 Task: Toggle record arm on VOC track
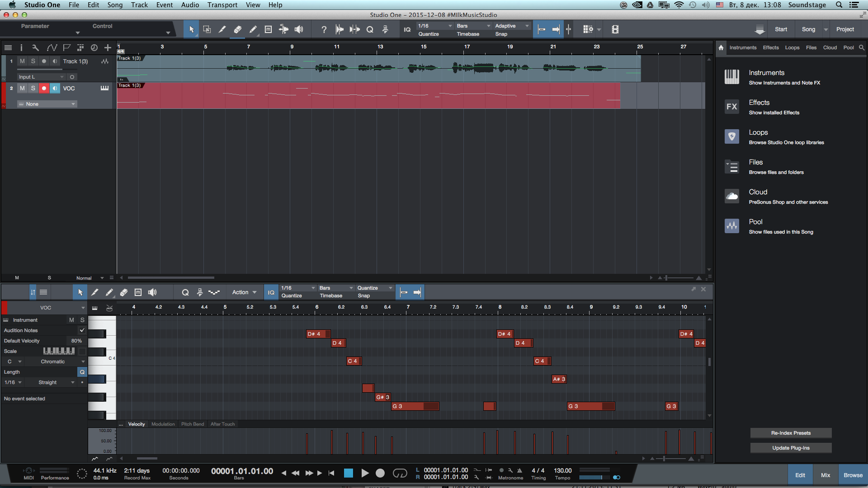(x=44, y=88)
